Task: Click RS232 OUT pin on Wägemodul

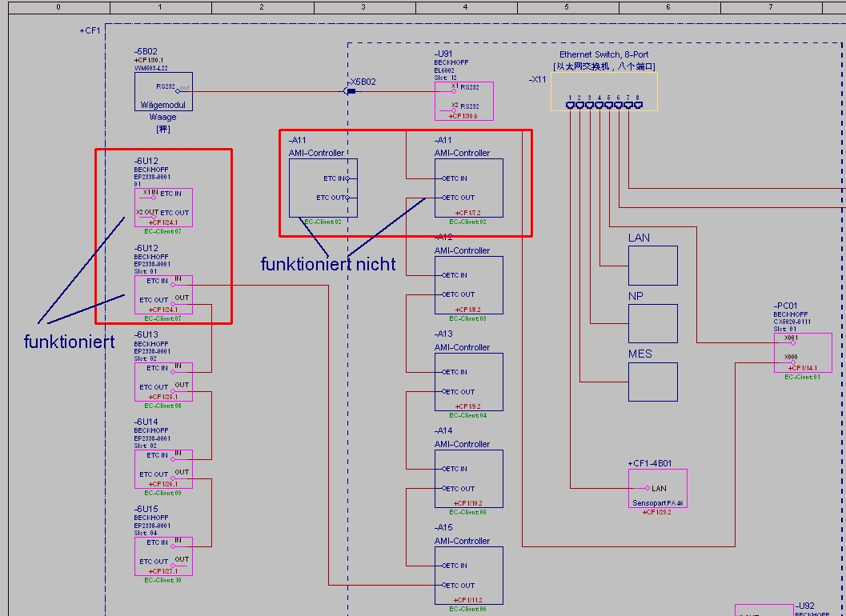Action: click(x=178, y=91)
